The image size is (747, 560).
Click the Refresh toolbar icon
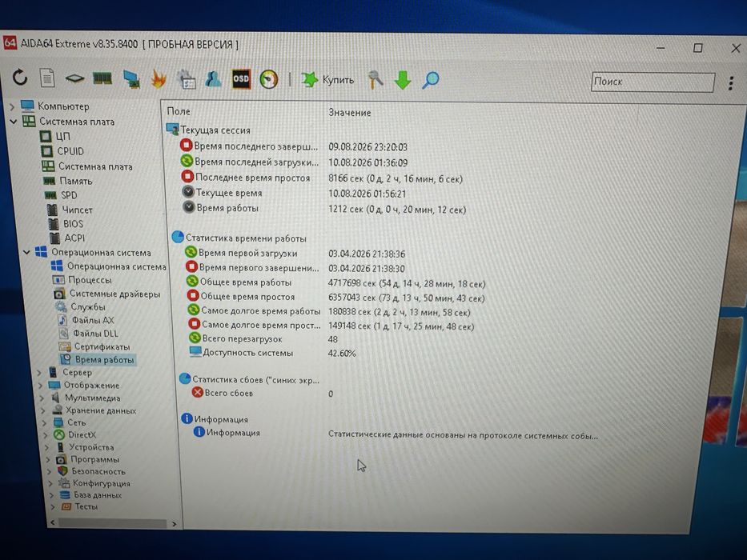(x=19, y=77)
